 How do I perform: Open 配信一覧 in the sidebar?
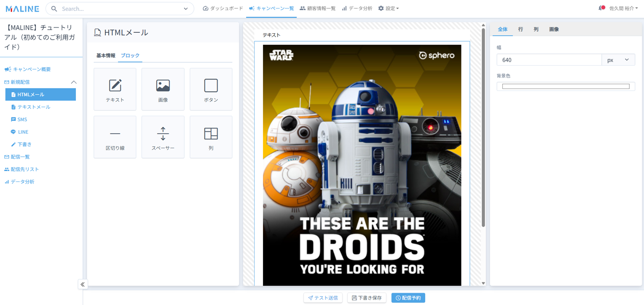click(17, 157)
